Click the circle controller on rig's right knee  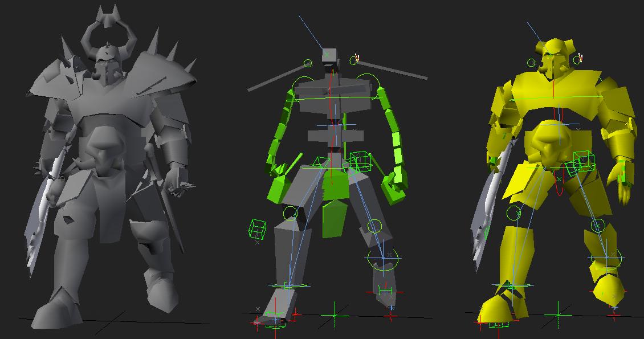[375, 227]
